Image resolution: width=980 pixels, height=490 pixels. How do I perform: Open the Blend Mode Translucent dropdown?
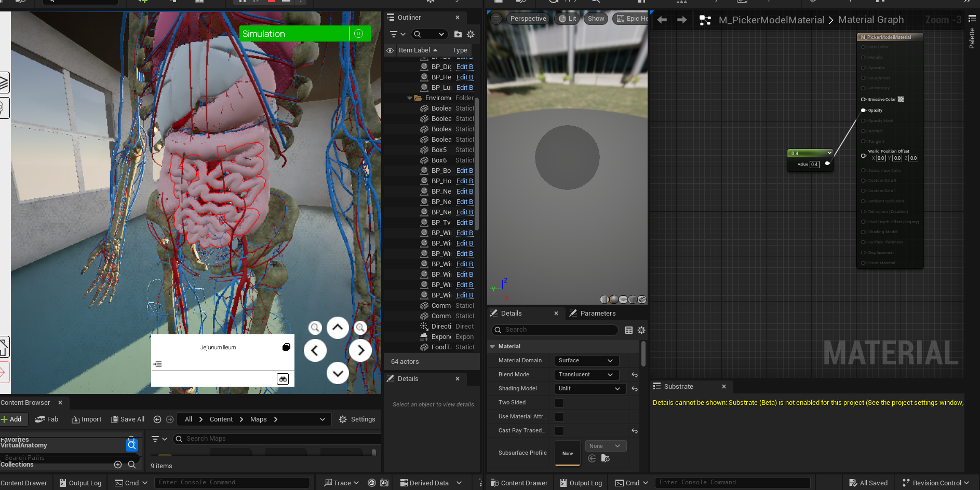(x=586, y=375)
